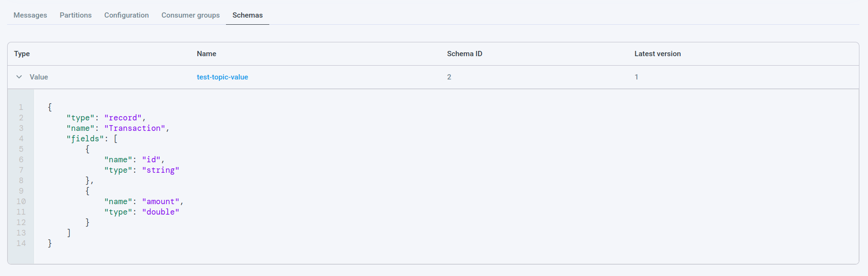Click the "double" type value in code
The width and height of the screenshot is (868, 276).
(161, 212)
